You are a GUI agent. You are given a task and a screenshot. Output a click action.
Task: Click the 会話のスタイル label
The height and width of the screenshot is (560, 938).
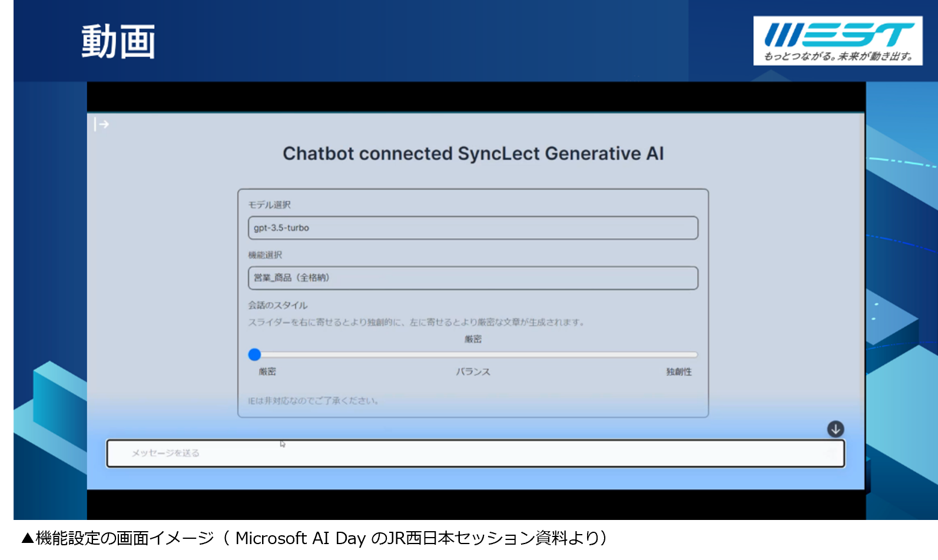point(277,305)
